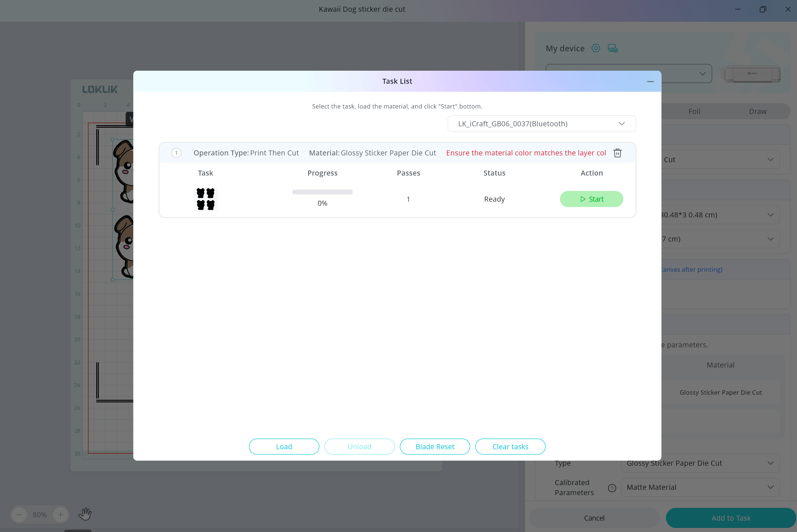Open the LK_iCraft Bluetooth device dropdown
Viewport: 797px width, 532px height.
point(541,124)
